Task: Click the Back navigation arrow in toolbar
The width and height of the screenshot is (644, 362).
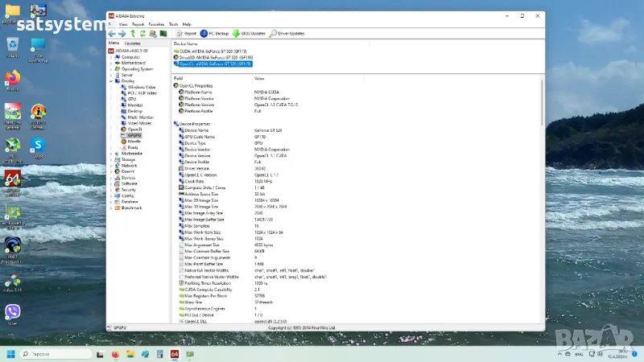Action: 112,34
